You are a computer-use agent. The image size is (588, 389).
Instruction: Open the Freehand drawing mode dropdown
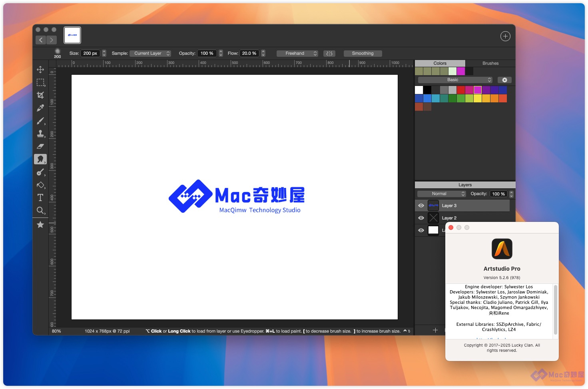[x=297, y=53]
